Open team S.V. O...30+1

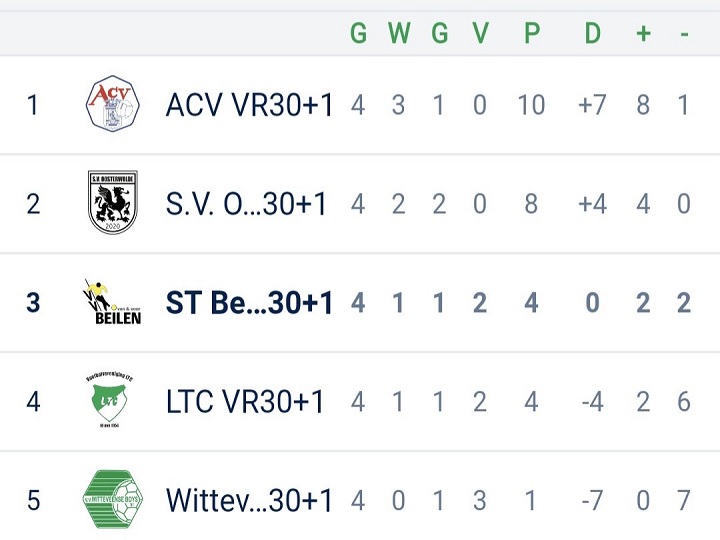(x=246, y=203)
